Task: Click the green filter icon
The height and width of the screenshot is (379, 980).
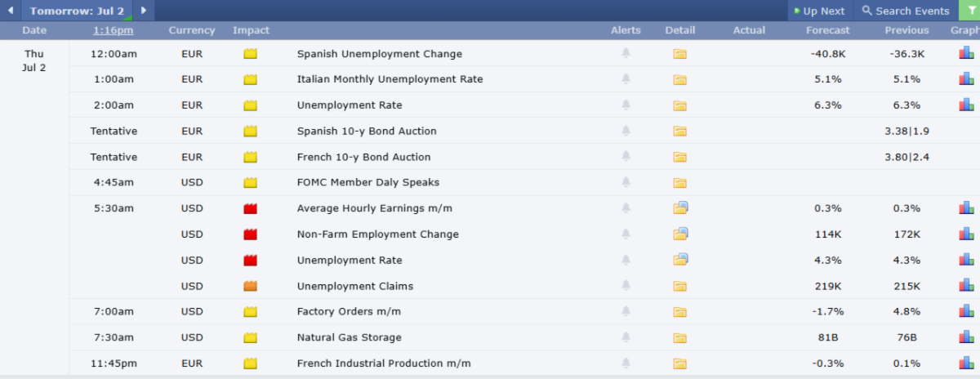Action: click(x=969, y=11)
